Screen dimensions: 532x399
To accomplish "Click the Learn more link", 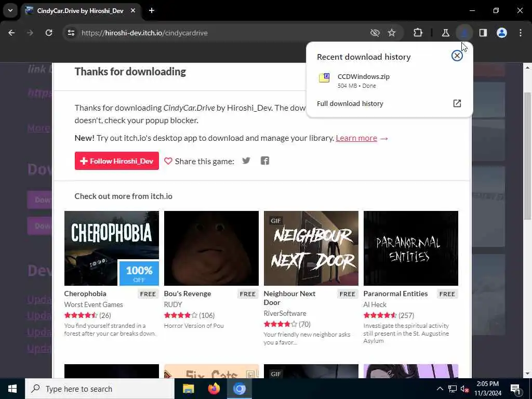I will point(356,138).
